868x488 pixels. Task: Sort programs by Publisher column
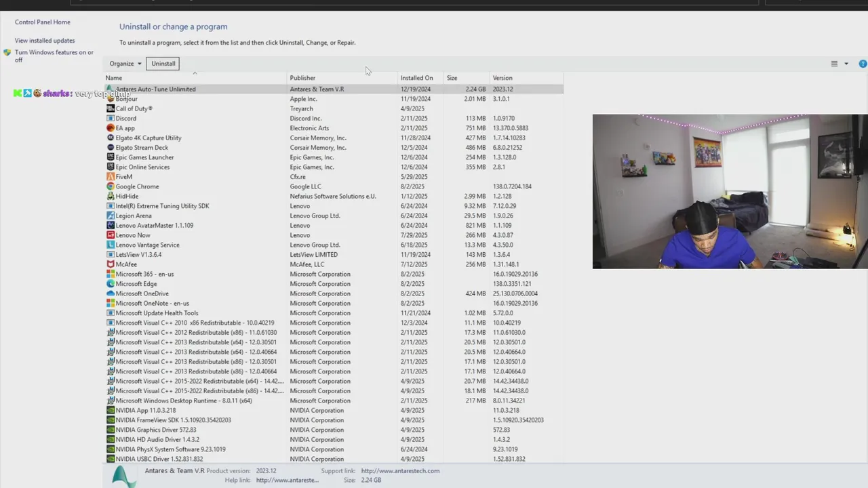[342, 78]
